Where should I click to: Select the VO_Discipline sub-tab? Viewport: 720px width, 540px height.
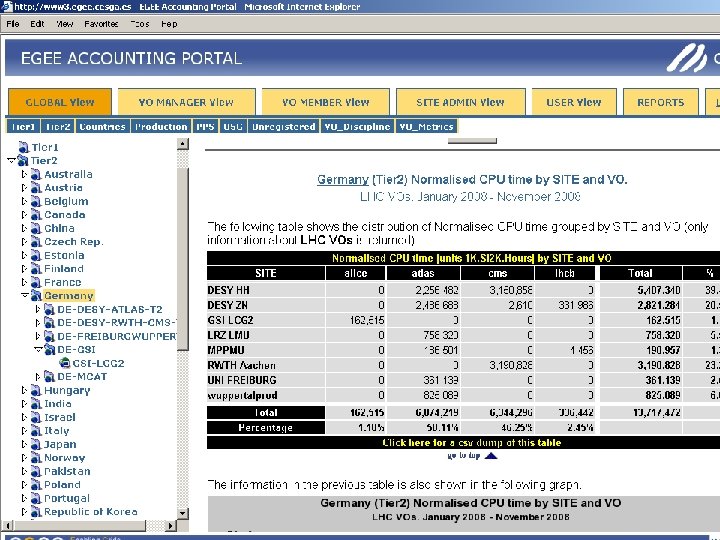tap(357, 127)
